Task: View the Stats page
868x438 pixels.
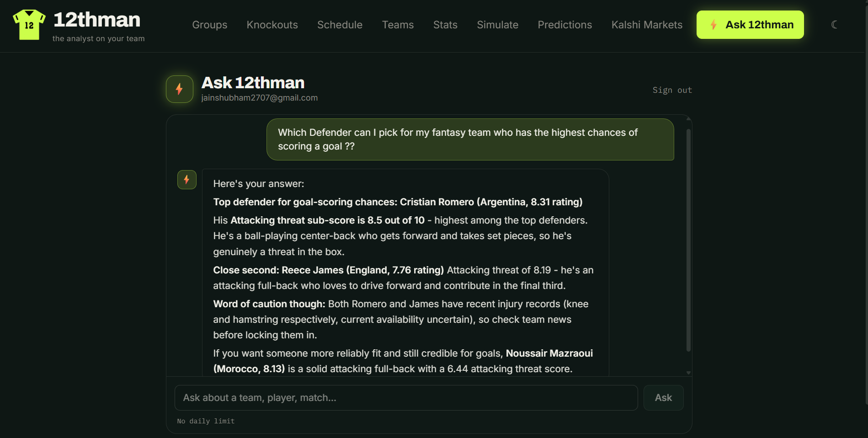Action: pos(446,25)
